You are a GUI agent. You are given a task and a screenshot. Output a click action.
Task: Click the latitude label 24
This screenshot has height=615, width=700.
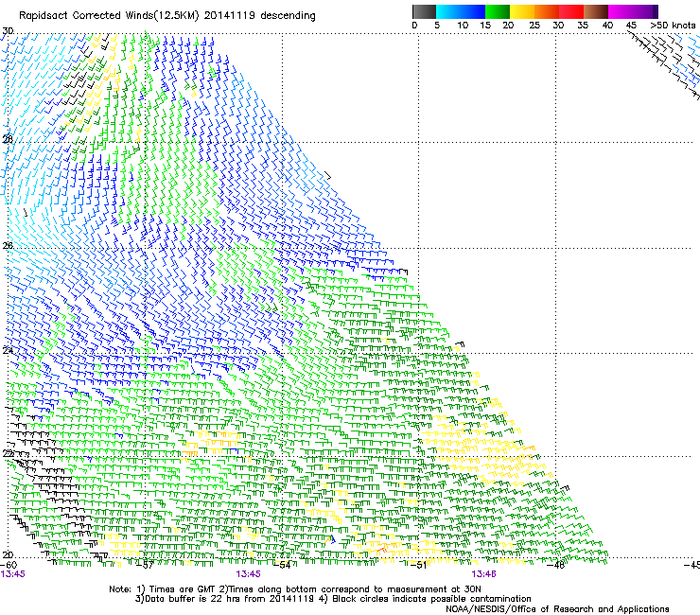(8, 351)
